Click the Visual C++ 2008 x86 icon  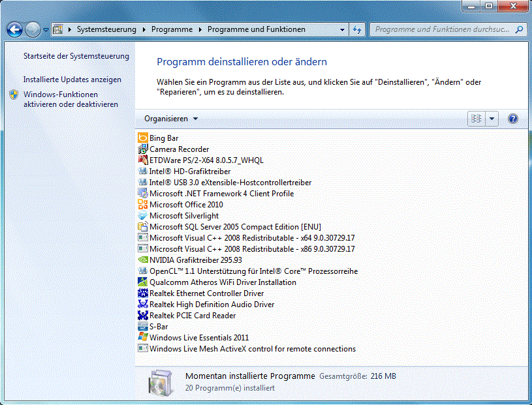point(143,248)
